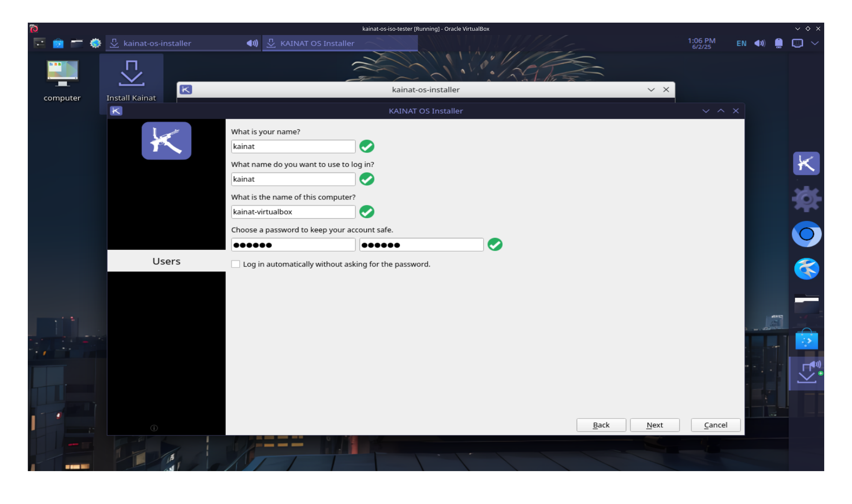
Task: Maximize the KAINAT OS Installer window
Action: pyautogui.click(x=721, y=111)
